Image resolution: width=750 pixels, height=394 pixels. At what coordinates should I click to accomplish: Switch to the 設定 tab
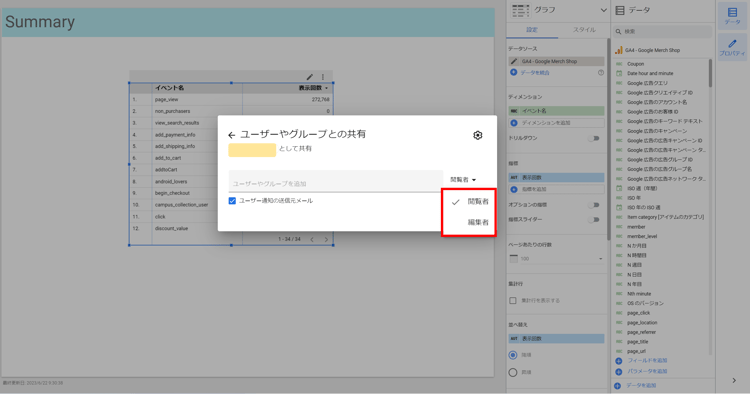coord(532,30)
